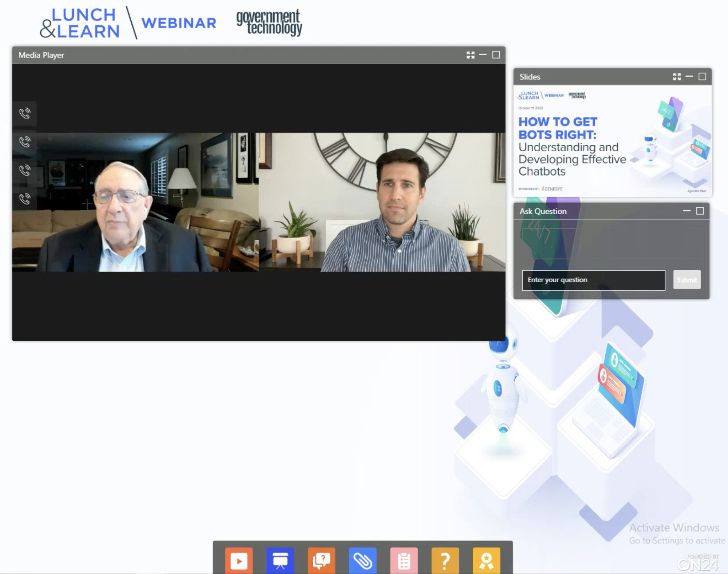Minimize the Media Player panel
This screenshot has height=574, width=728.
tap(483, 55)
